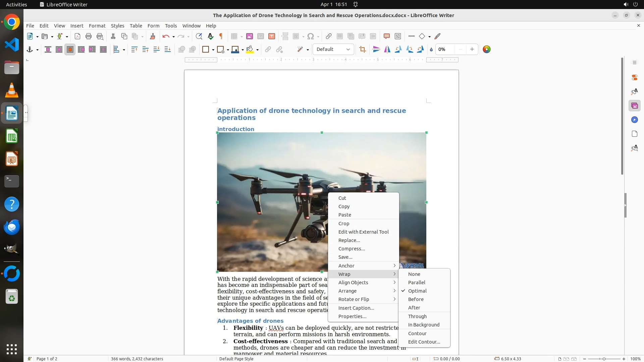Select Insert Caption from context menu
Screen dimensions: 644x362
click(x=356, y=308)
